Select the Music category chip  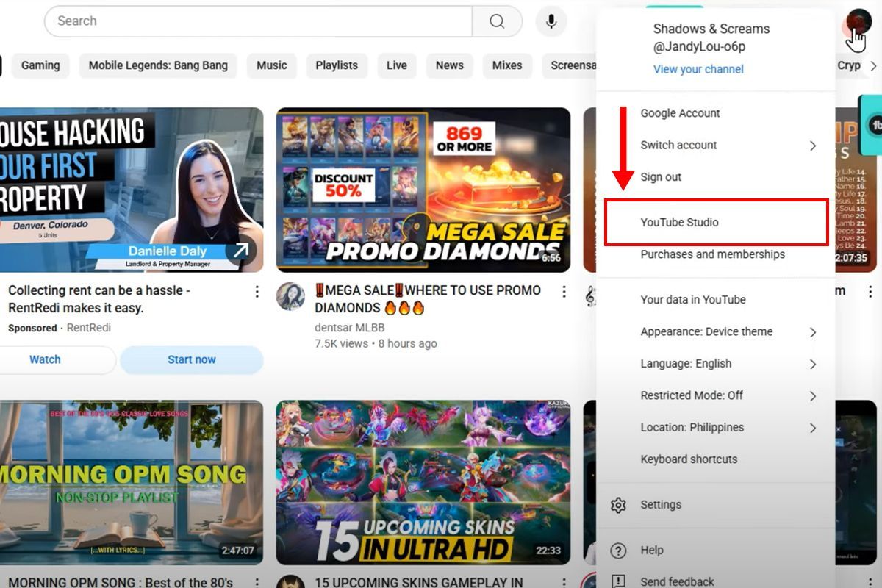tap(272, 65)
